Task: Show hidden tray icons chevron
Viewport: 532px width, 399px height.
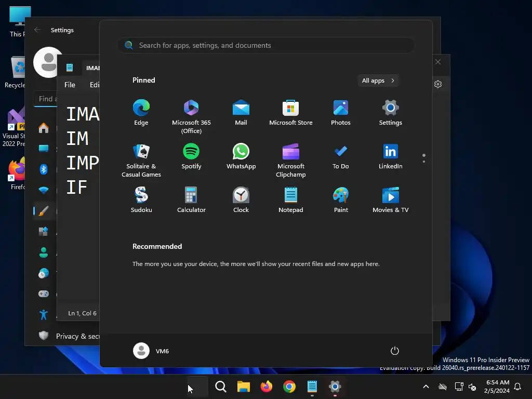Action: coord(426,387)
